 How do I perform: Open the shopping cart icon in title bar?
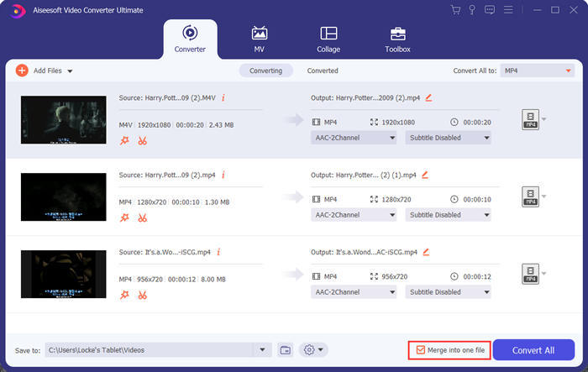click(x=455, y=10)
